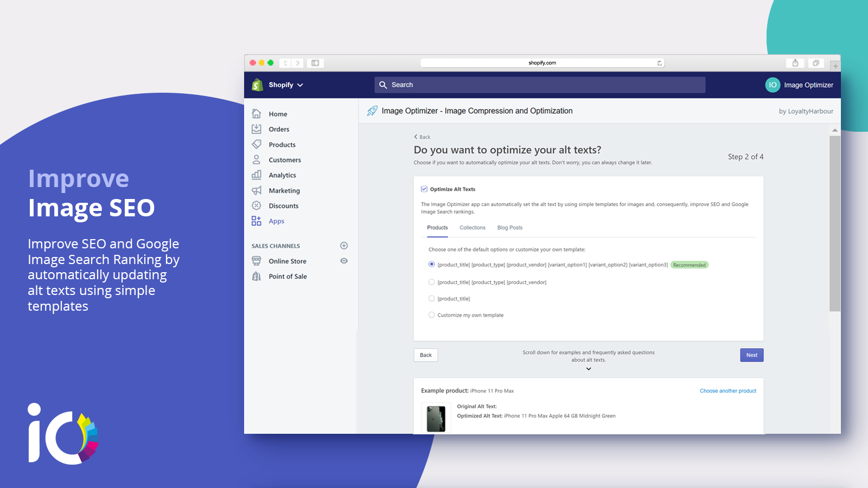Screen dimensions: 868x488
Task: Add sales channel with plus icon
Action: (344, 246)
